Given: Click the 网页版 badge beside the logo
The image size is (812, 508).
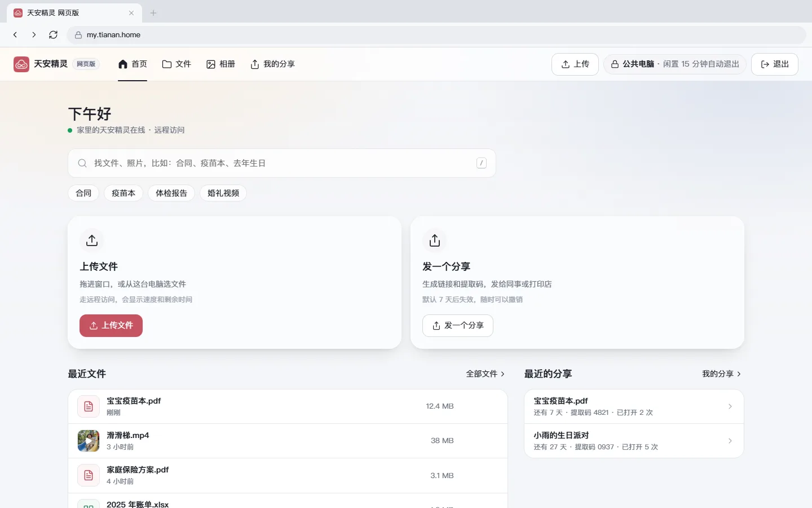Looking at the screenshot, I should click(x=86, y=64).
